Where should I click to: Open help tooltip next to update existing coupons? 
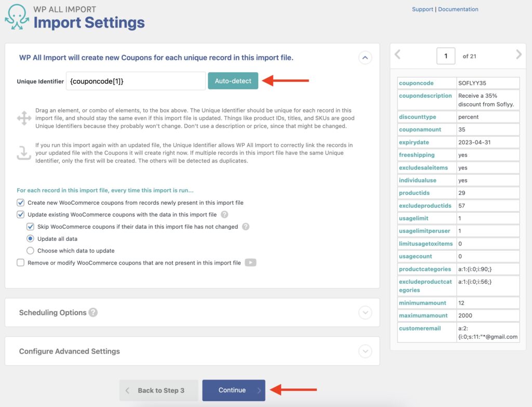coord(225,215)
